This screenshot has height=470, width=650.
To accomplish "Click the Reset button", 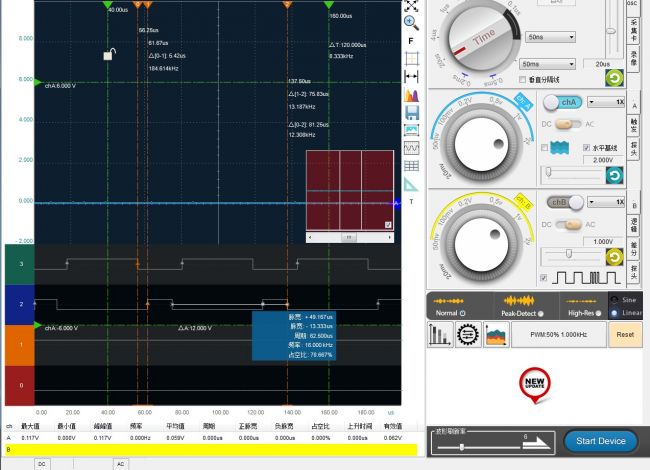I will pyautogui.click(x=625, y=334).
